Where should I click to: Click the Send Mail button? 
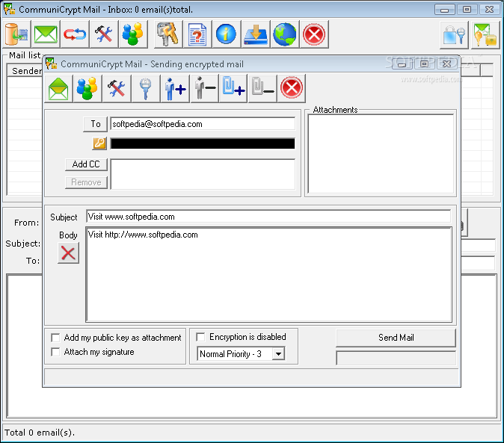(x=396, y=338)
